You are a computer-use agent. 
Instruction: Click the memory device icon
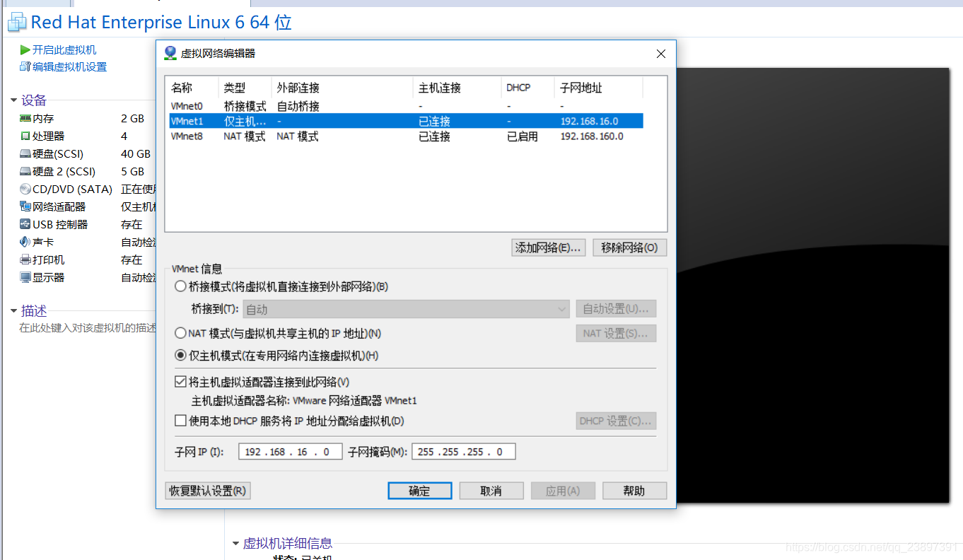click(x=25, y=118)
